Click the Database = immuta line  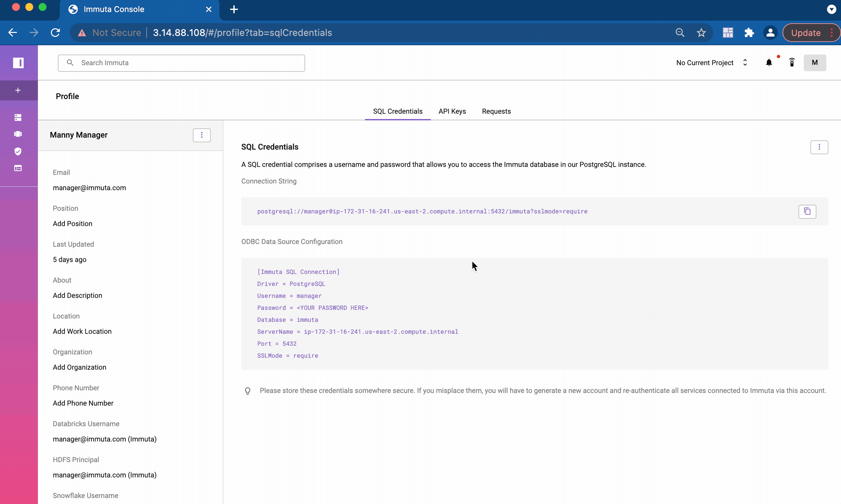pos(288,319)
